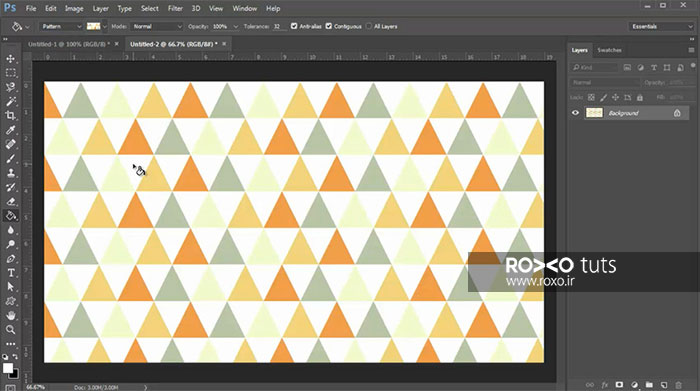Toggle Quick Mask mode at toolbar bottom
Screen dimensions: 700x391
(10, 388)
